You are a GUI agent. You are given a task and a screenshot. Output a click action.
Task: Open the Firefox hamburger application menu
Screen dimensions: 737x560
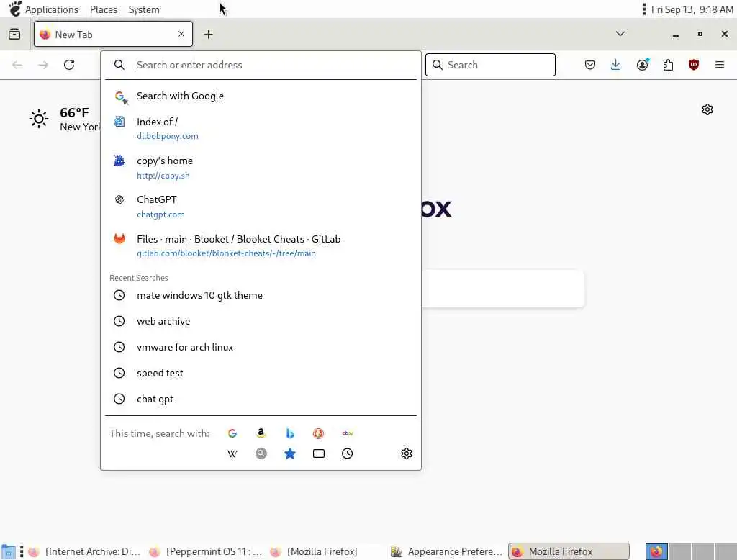point(719,65)
